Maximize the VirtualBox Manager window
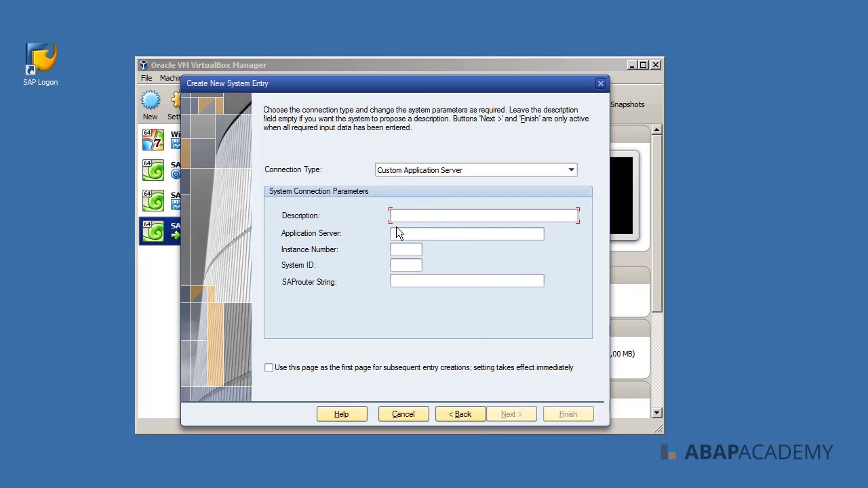The width and height of the screenshot is (868, 488). point(643,65)
